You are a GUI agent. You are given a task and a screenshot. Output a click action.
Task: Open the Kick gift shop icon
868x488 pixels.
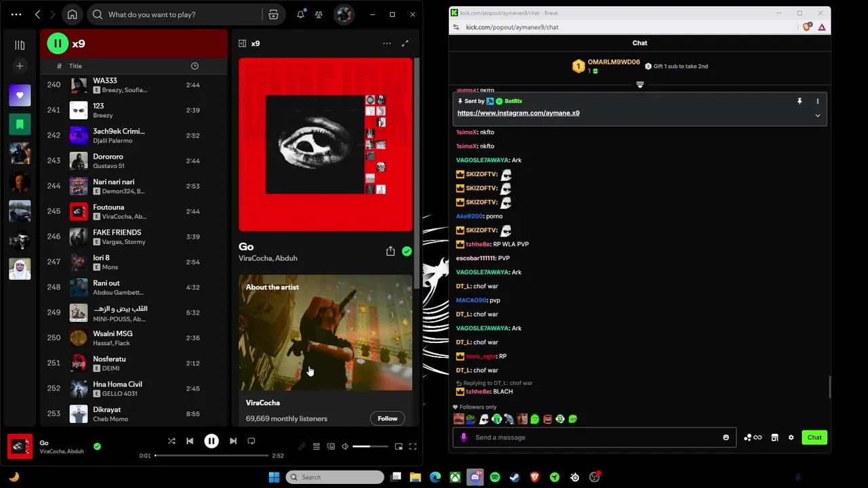[x=774, y=437]
